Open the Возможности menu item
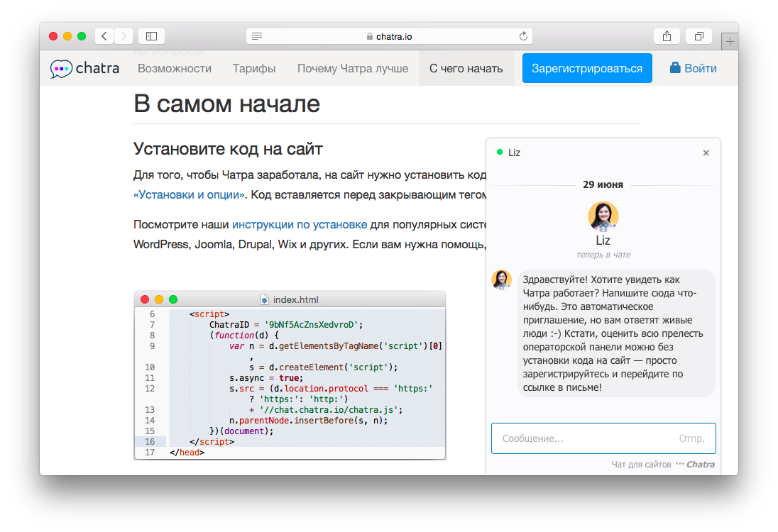This screenshot has width=778, height=532. (x=175, y=69)
